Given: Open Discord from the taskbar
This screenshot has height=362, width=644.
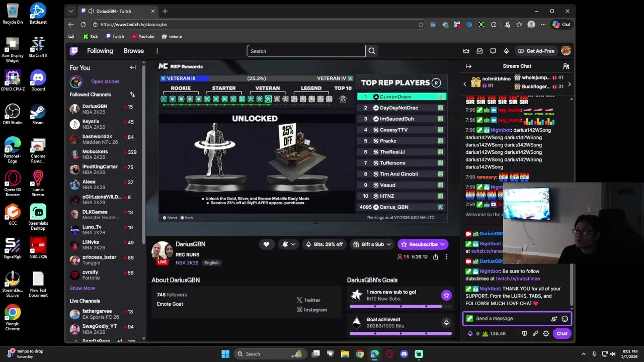Looking at the screenshot, I should (404, 354).
